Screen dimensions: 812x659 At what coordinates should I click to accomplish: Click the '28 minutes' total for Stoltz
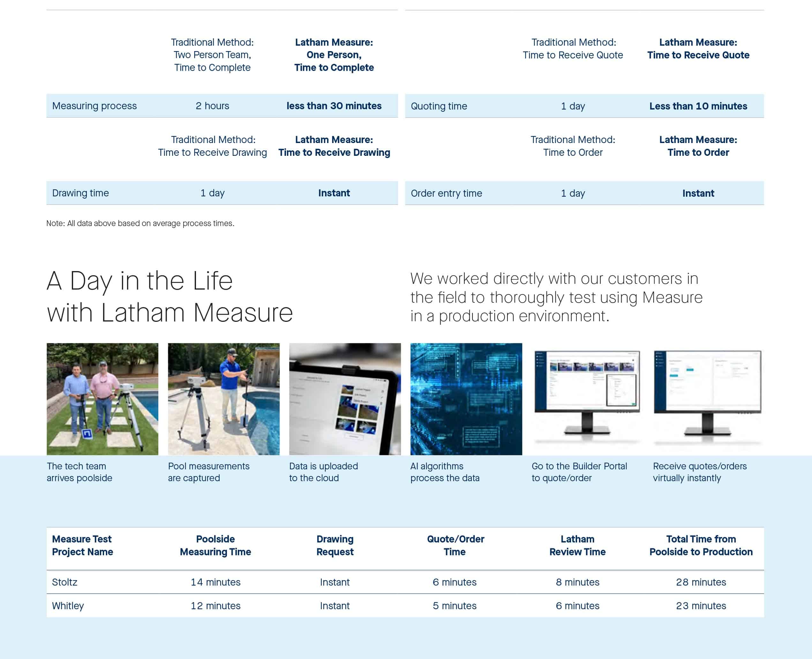click(700, 582)
